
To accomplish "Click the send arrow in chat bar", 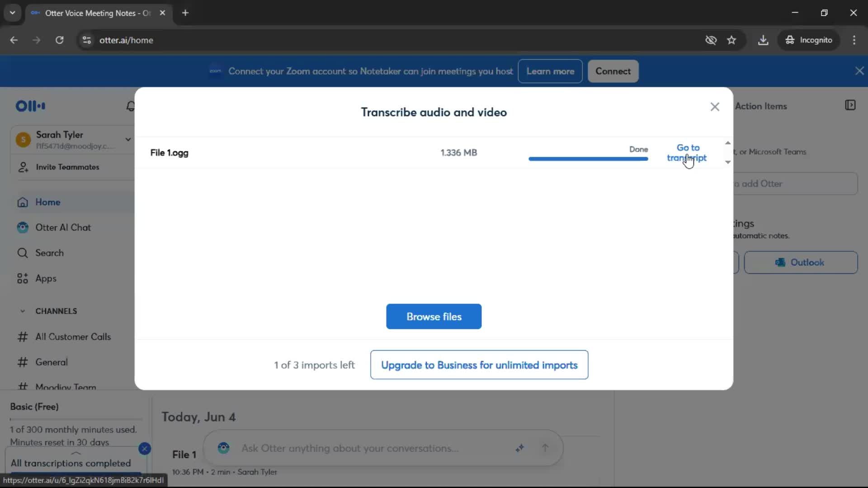I will click(x=545, y=448).
